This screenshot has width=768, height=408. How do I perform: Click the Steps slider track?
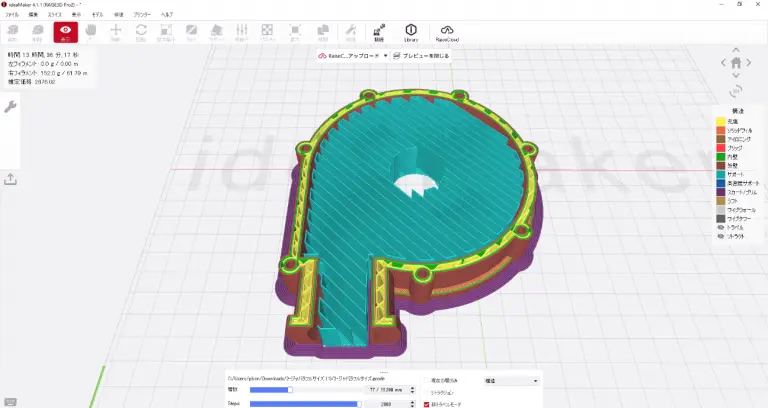tap(304, 404)
